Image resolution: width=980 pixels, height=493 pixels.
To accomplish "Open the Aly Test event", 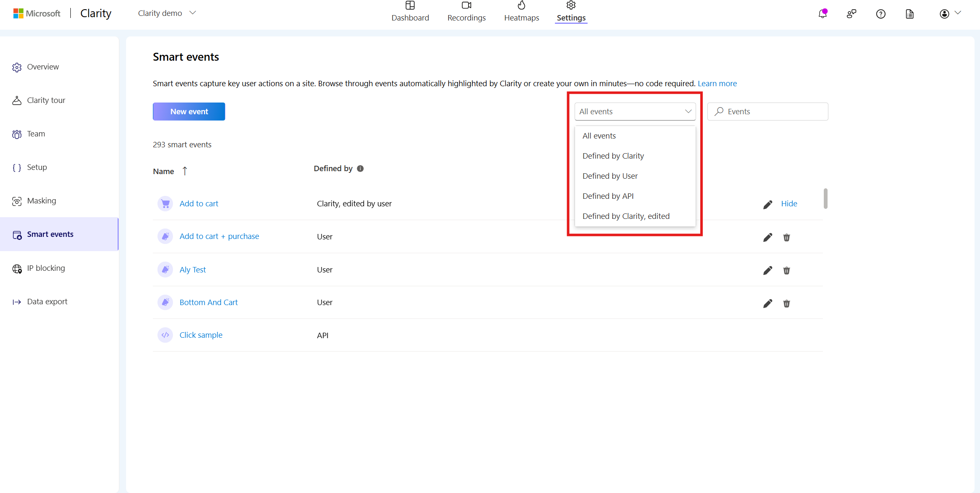I will [x=193, y=270].
